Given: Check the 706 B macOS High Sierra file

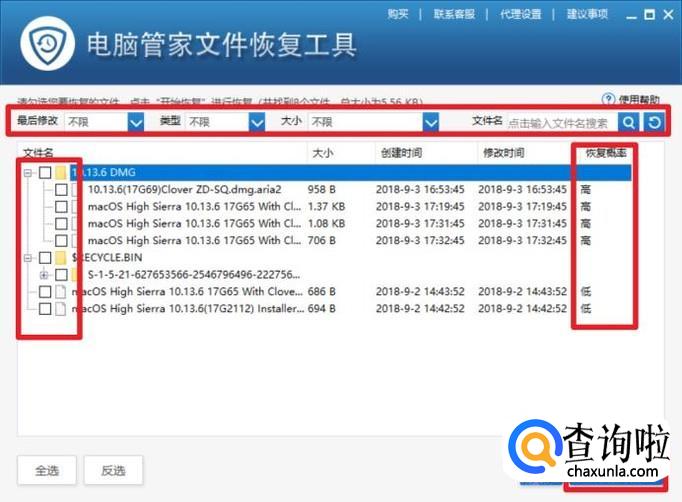Looking at the screenshot, I should pyautogui.click(x=61, y=241).
